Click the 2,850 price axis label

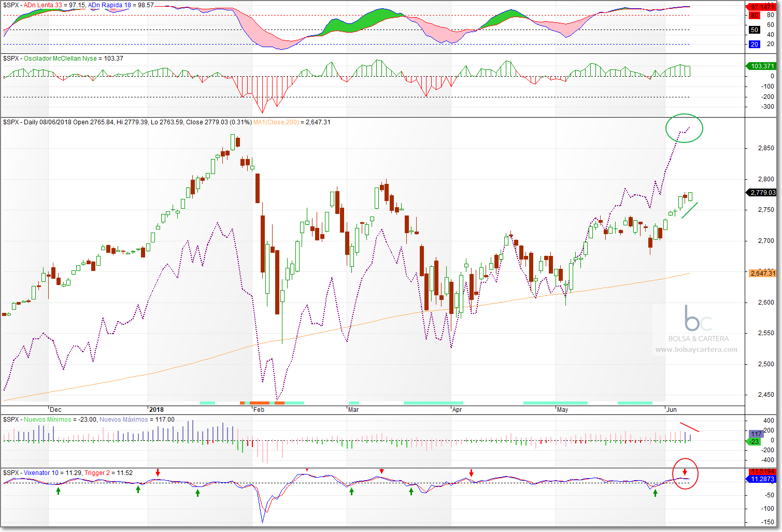766,148
